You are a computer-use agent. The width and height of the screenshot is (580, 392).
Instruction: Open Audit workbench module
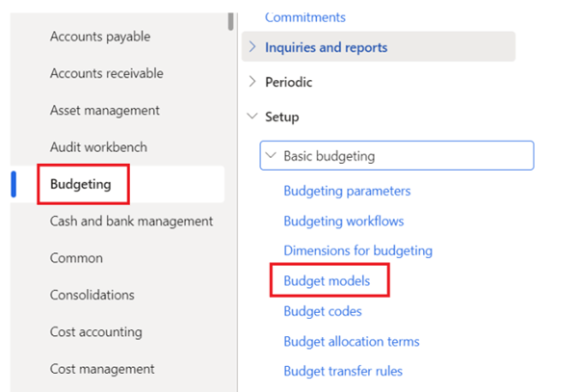pyautogui.click(x=98, y=147)
